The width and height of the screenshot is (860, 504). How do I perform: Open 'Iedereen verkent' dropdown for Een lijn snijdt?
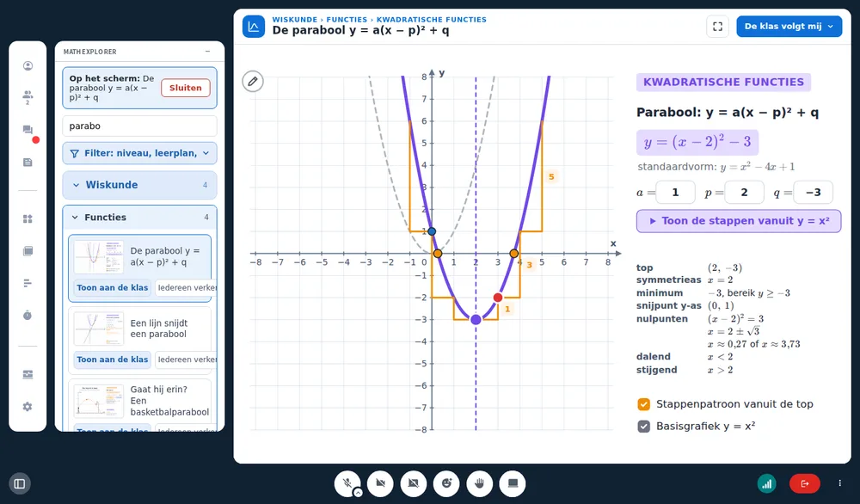[x=186, y=360]
